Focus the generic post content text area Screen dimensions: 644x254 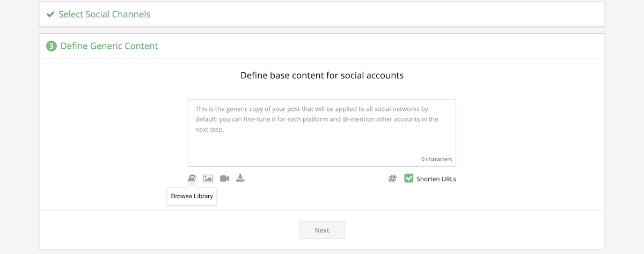pyautogui.click(x=322, y=133)
